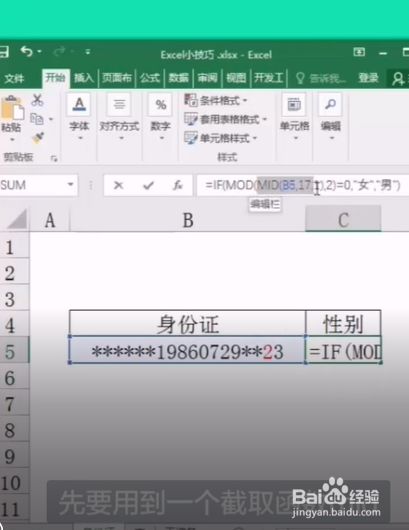
Task: Open 套用表格格式 table styles menu
Action: tap(226, 119)
